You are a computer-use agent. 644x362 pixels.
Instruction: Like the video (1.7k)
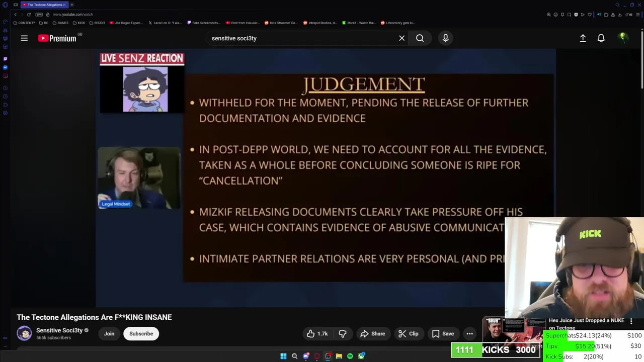317,334
